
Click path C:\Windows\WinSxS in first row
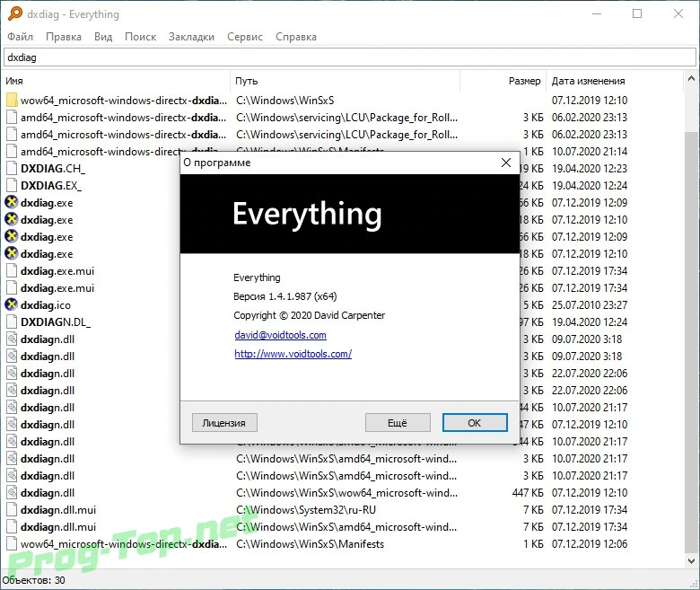click(284, 100)
